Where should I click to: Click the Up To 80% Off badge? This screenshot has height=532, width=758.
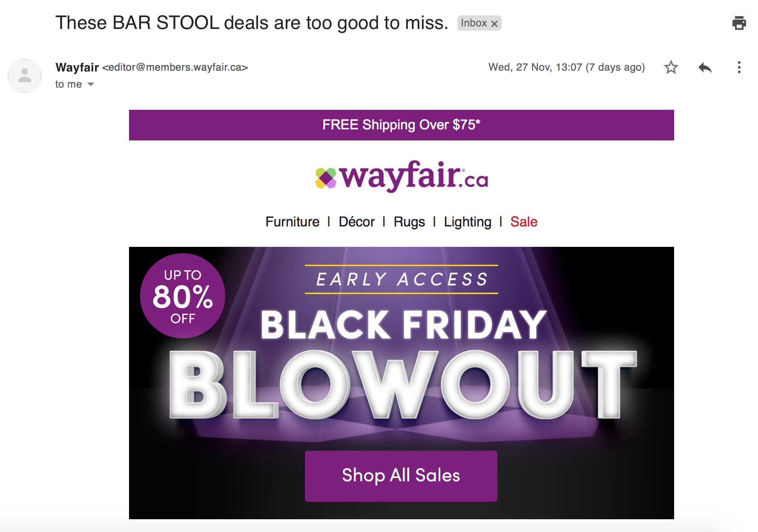tap(183, 296)
